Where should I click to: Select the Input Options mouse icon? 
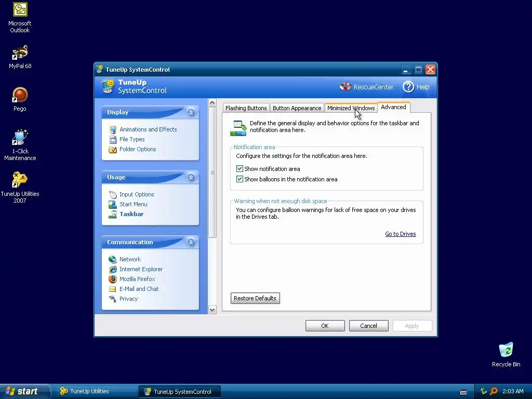click(x=113, y=194)
